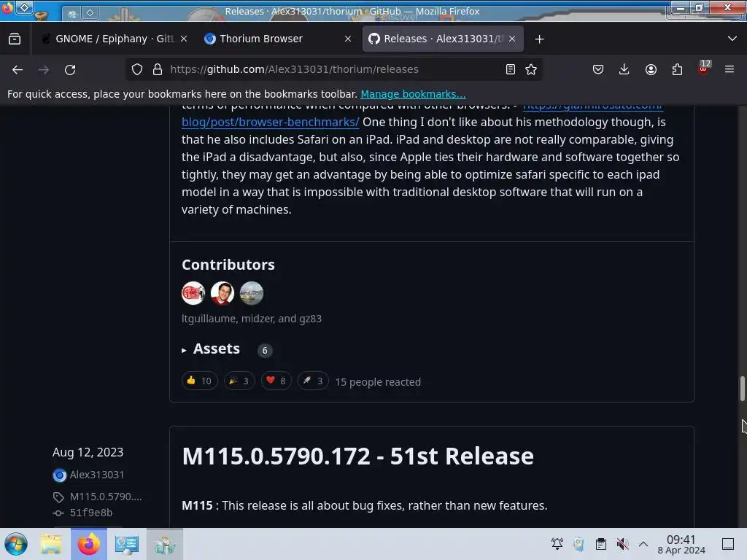This screenshot has height=560, width=747.
Task: Open gz83 contributor avatar
Action: point(252,293)
